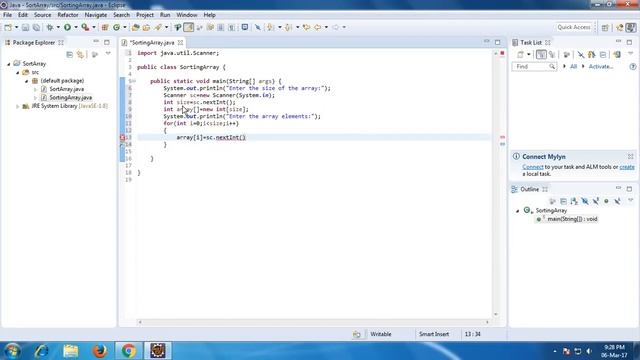Toggle Categorized view in Task List

pos(541,54)
